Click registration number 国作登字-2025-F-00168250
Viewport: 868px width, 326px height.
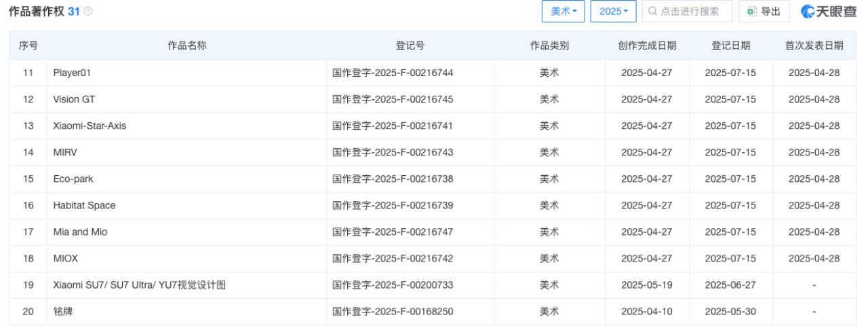coord(393,312)
